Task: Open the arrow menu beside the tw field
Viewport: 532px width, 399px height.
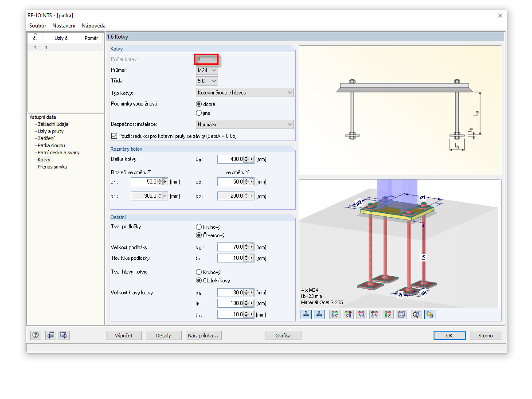Action: (x=252, y=258)
